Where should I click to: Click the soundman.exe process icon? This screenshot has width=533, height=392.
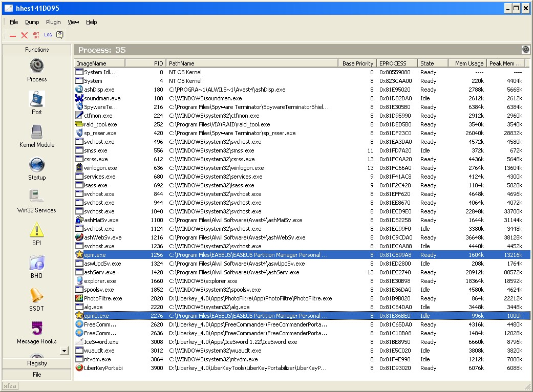click(79, 98)
